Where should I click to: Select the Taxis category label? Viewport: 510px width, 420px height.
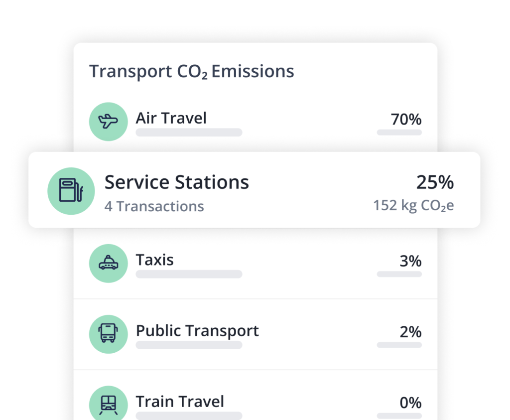pyautogui.click(x=154, y=260)
